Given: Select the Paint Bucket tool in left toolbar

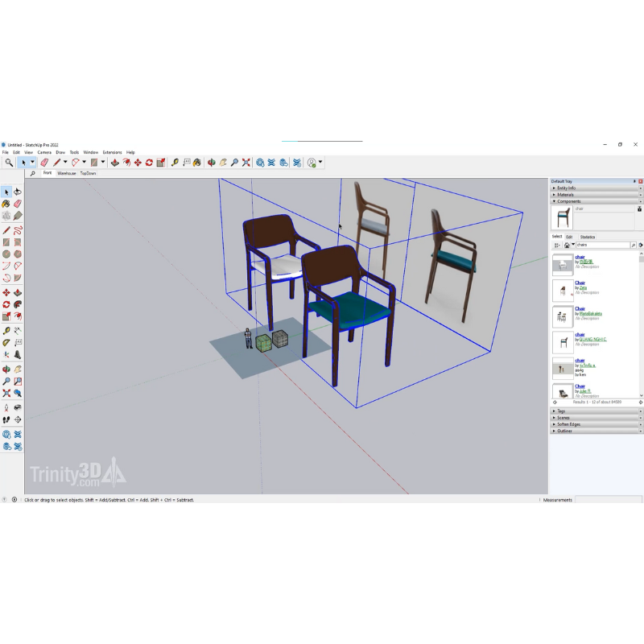Looking at the screenshot, I should tap(6, 204).
